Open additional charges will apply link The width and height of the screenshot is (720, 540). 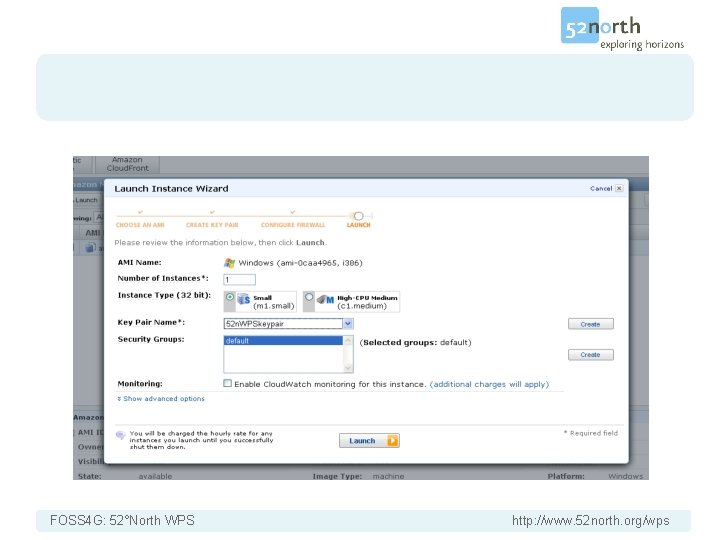tap(489, 384)
